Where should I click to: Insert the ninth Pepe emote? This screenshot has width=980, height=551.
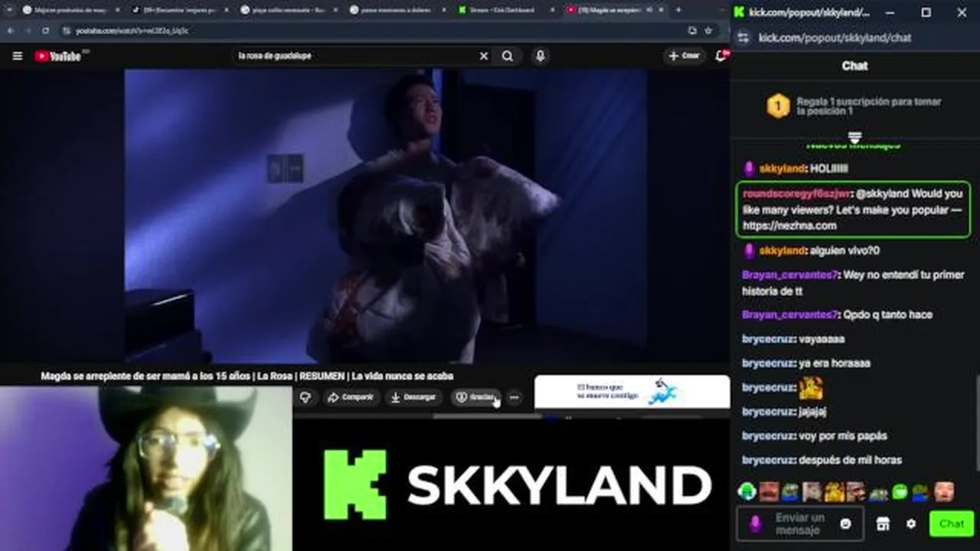point(921,491)
